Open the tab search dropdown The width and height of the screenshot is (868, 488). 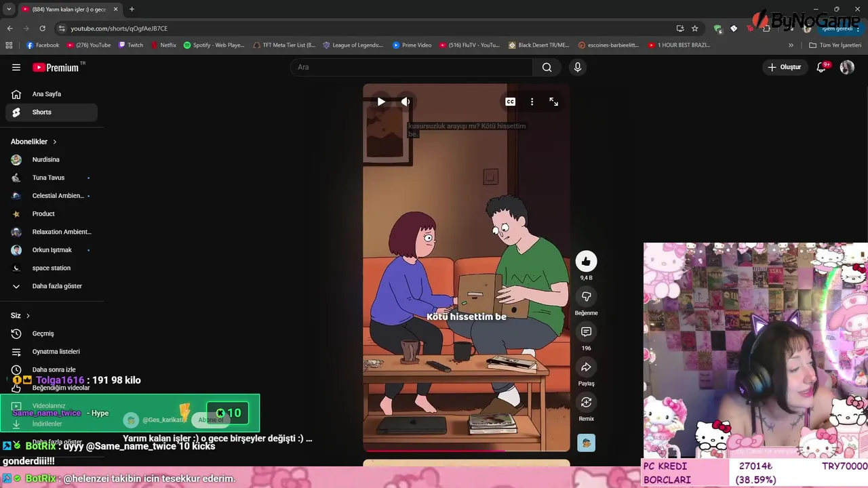coord(8,9)
